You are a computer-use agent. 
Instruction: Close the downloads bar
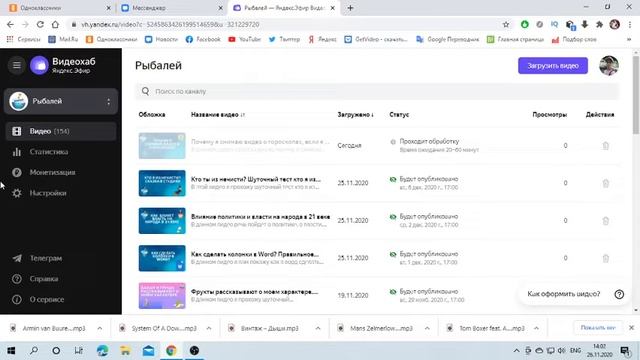[x=631, y=328]
